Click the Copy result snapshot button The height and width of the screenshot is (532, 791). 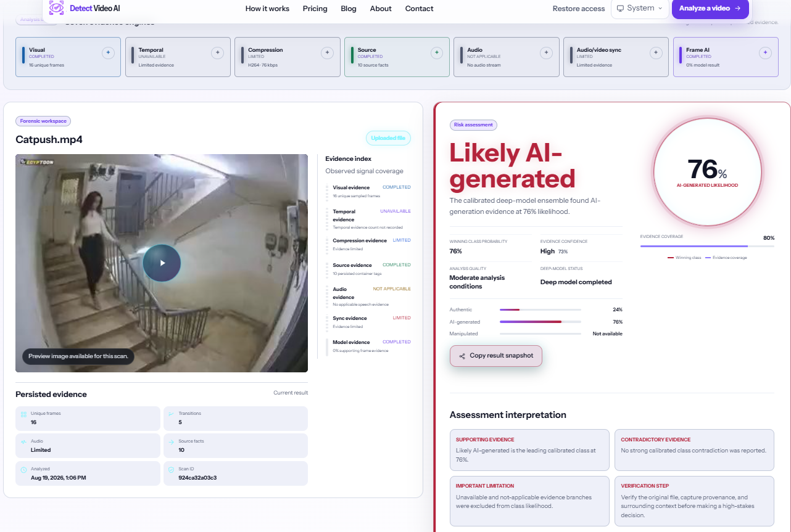(496, 356)
